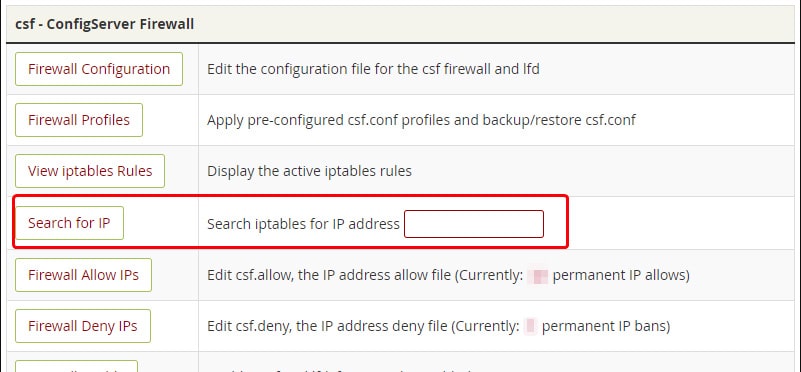Open Firewall Allow IPs editor

pyautogui.click(x=83, y=275)
